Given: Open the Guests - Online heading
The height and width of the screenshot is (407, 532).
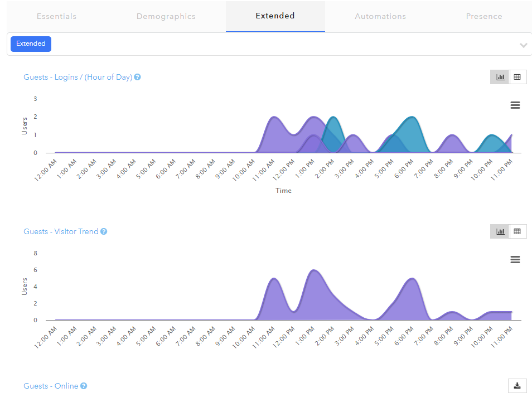Looking at the screenshot, I should (51, 386).
